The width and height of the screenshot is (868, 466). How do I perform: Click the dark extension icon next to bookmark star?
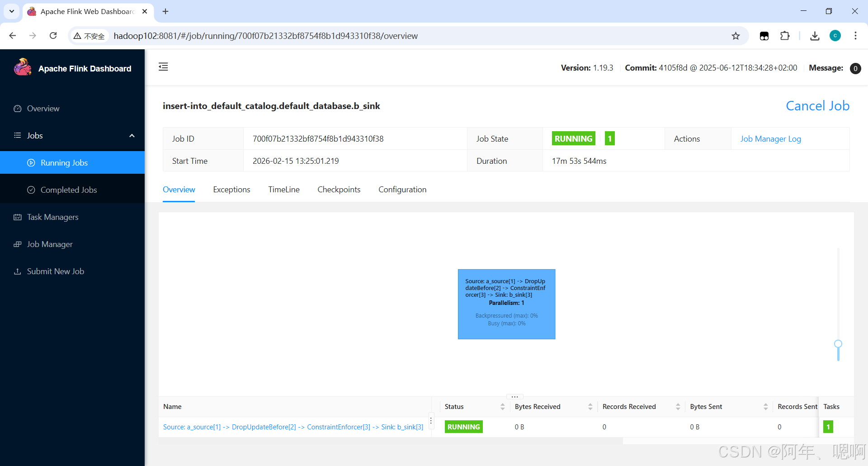(x=764, y=36)
